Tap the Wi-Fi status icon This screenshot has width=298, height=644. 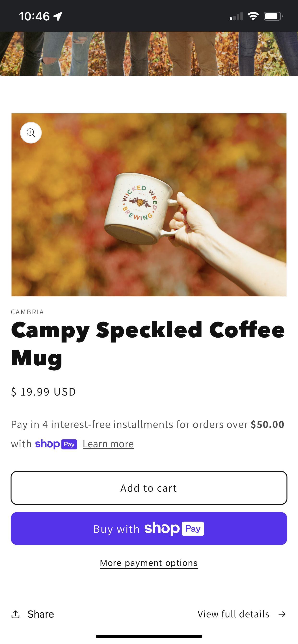click(253, 16)
